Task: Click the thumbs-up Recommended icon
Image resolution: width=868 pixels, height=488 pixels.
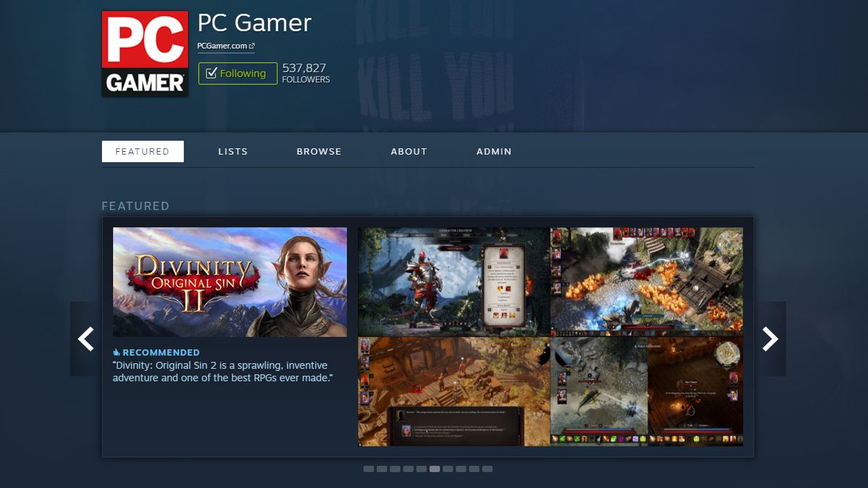Action: (116, 353)
